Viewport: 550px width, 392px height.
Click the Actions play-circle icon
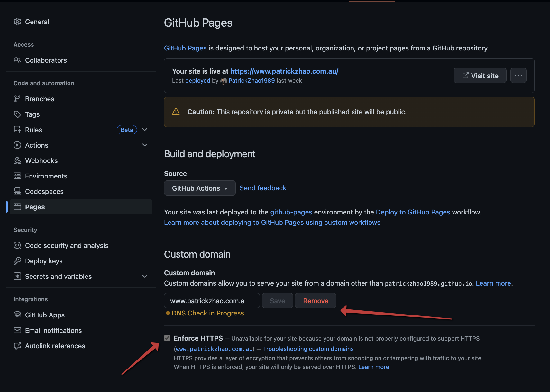tap(17, 145)
